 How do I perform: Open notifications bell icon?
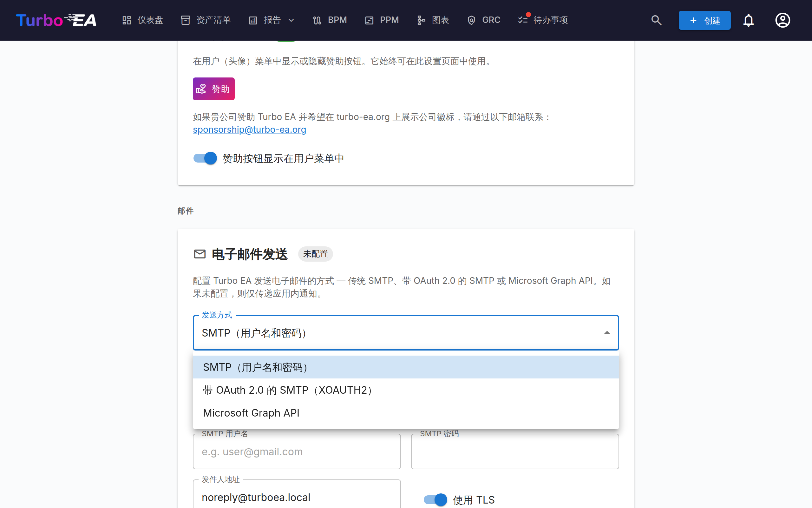coord(748,20)
